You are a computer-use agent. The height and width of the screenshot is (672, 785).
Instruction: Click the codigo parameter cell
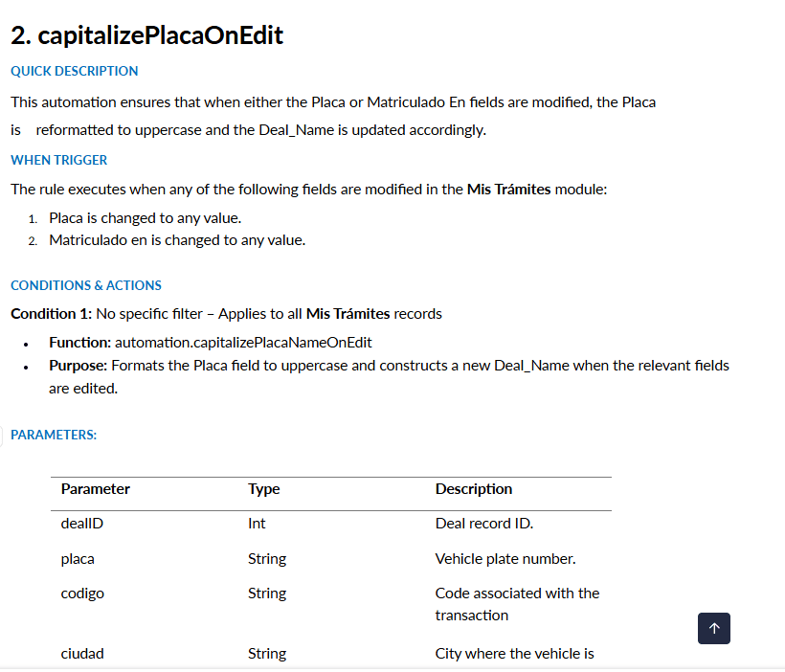(x=82, y=594)
